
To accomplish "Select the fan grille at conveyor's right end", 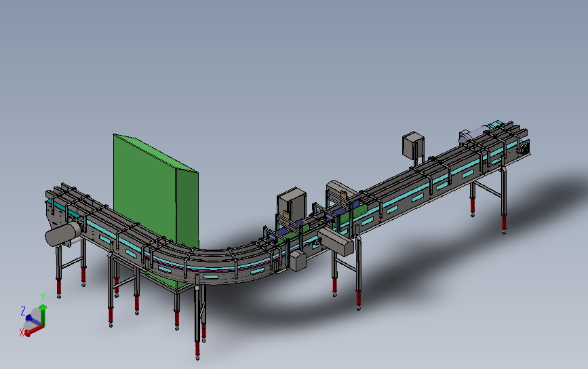I will point(525,147).
